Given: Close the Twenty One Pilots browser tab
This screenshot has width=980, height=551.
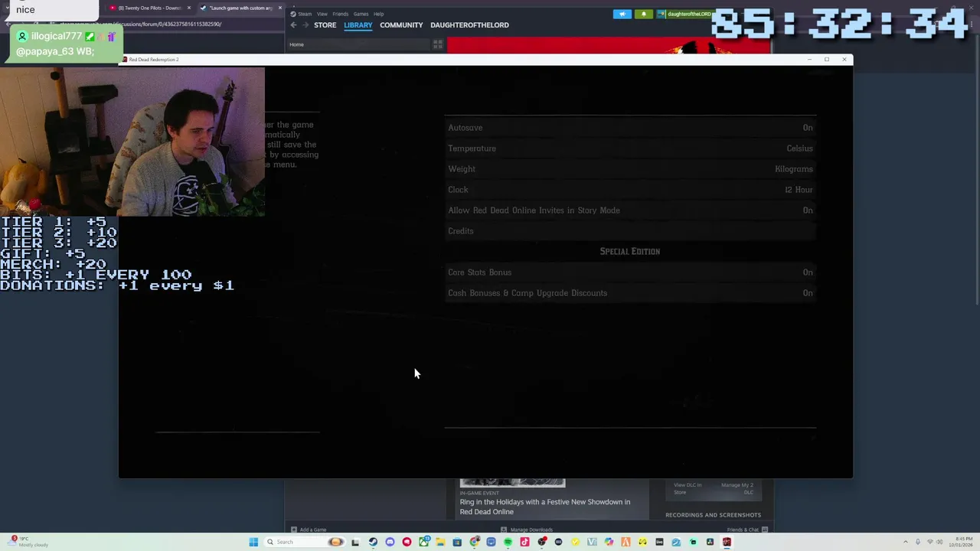Looking at the screenshot, I should pos(189,8).
